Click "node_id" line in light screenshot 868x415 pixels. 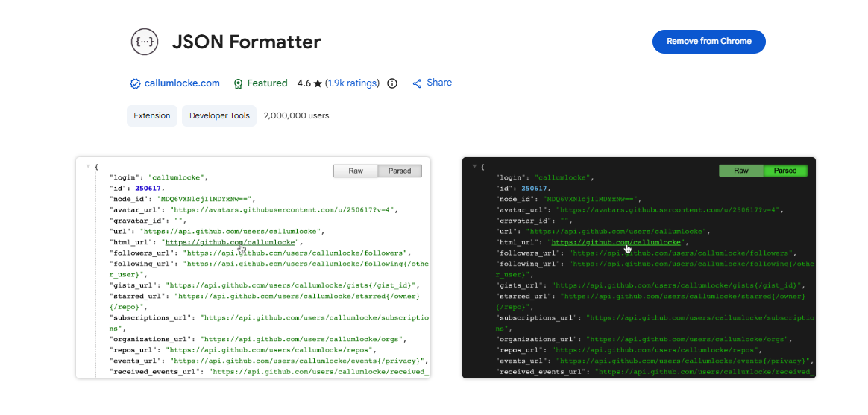pos(182,199)
